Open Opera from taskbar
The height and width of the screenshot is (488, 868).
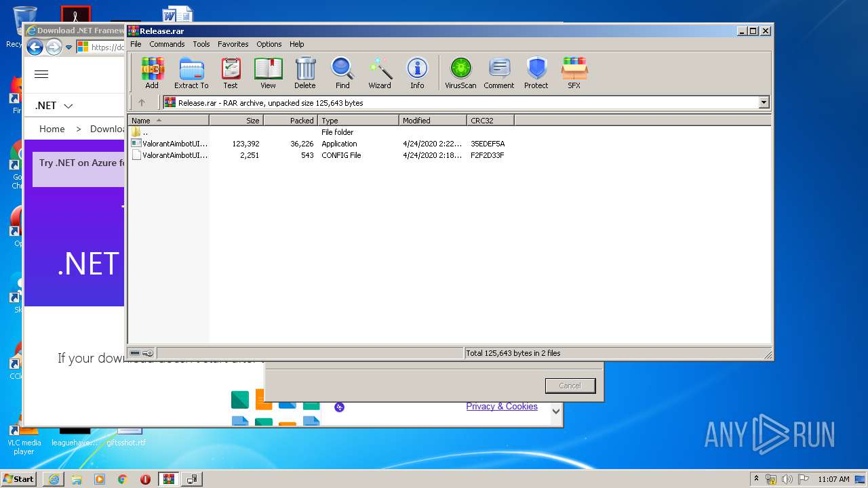(x=145, y=479)
